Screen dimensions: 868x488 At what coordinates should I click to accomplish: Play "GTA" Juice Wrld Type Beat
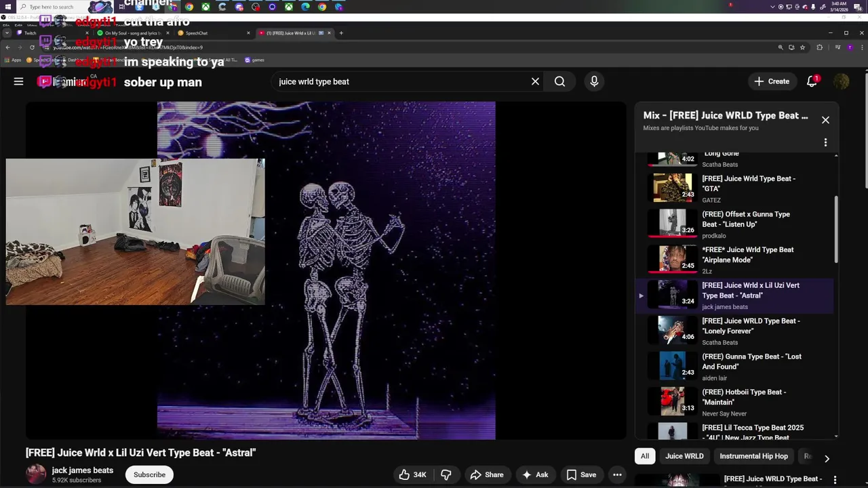(734, 188)
